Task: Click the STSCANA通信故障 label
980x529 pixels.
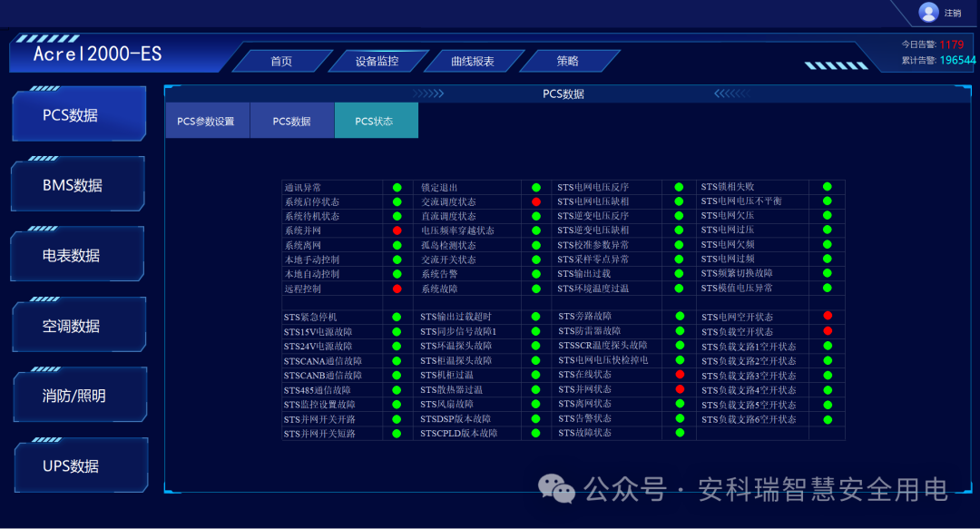Action: 322,361
